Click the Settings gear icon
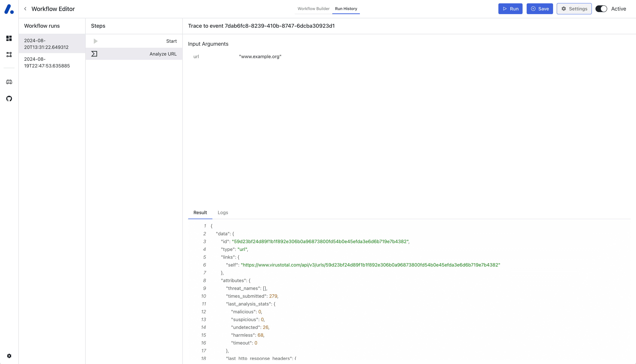 [x=563, y=9]
